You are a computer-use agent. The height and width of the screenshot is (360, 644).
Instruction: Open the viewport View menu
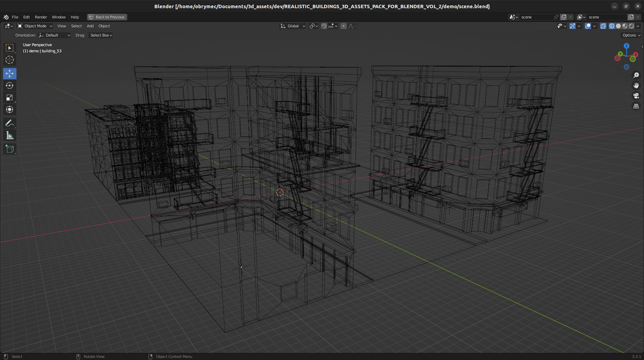(61, 26)
